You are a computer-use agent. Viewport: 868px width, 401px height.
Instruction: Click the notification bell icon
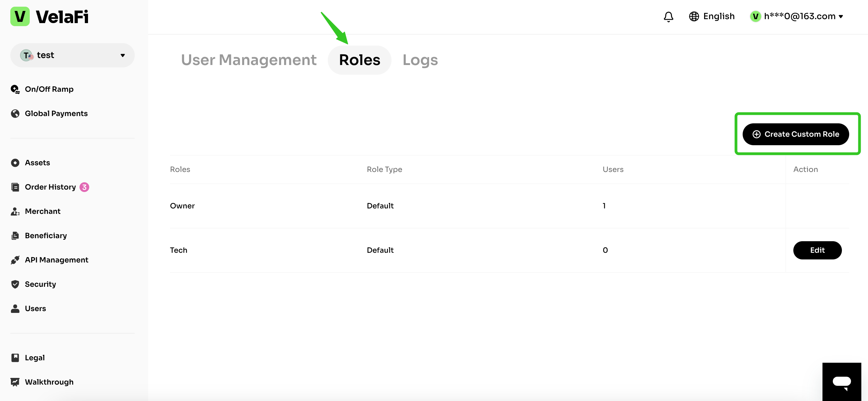point(668,16)
